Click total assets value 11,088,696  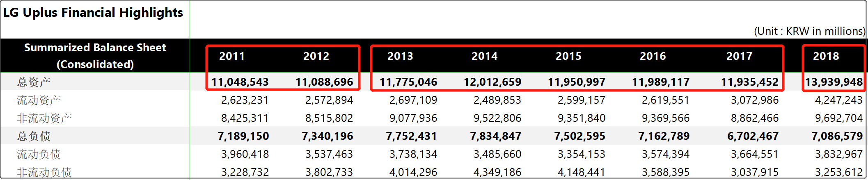(x=324, y=82)
